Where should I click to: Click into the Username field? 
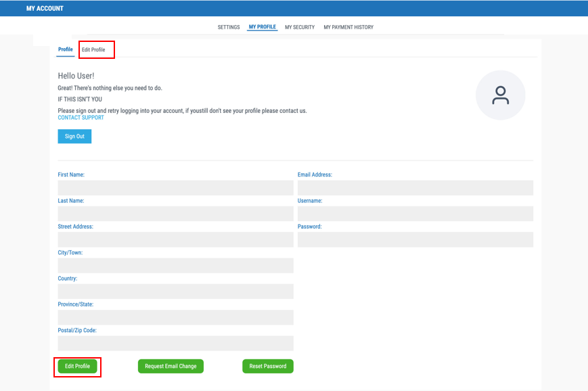point(415,214)
